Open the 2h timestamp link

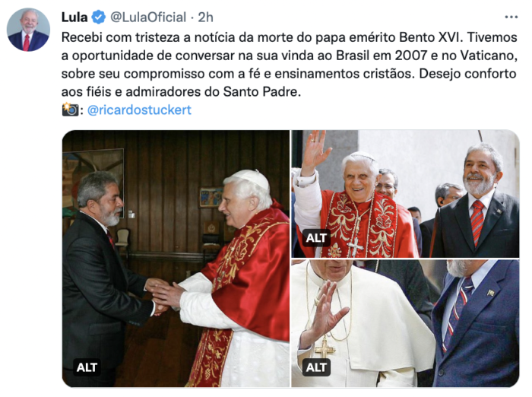click(x=205, y=17)
